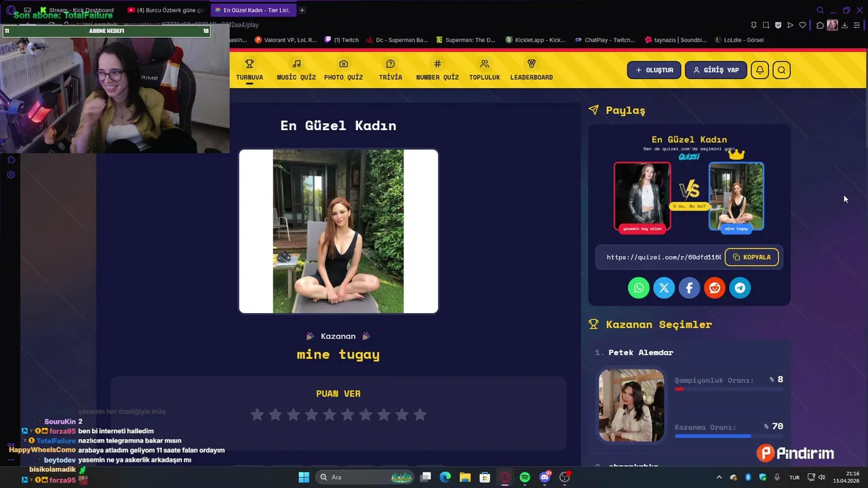Click the browser title bar search icon

point(820,10)
